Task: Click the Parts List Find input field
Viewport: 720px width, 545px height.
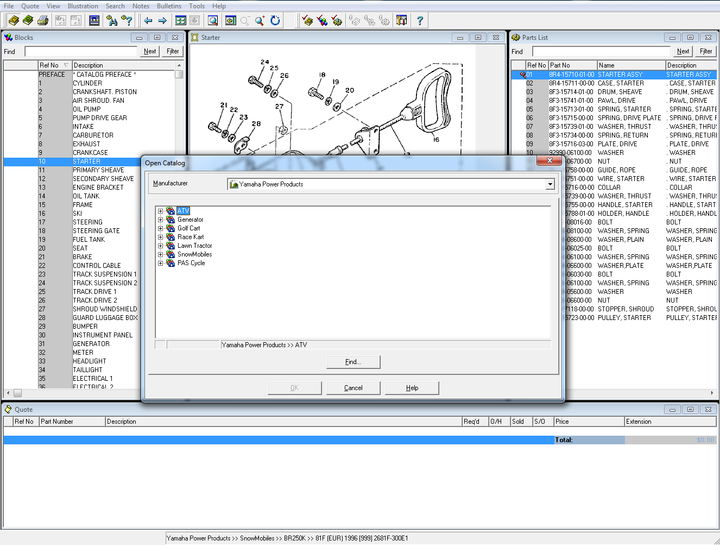Action: tap(601, 51)
